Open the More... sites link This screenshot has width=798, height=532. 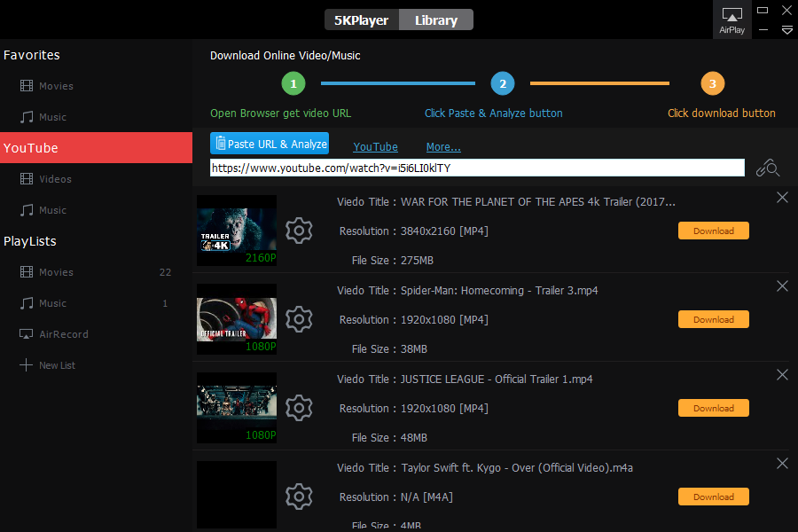point(442,147)
